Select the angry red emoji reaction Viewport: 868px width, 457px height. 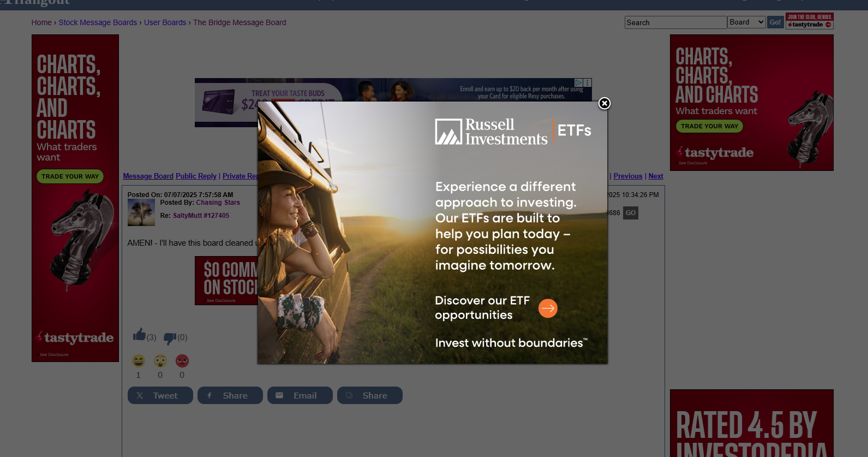click(182, 361)
